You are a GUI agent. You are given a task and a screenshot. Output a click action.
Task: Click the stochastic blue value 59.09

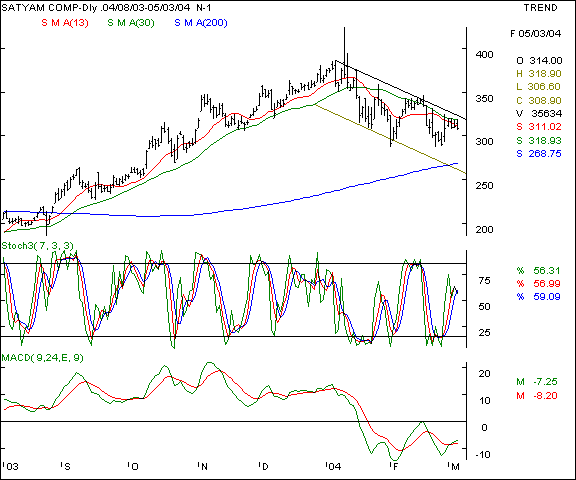(547, 296)
